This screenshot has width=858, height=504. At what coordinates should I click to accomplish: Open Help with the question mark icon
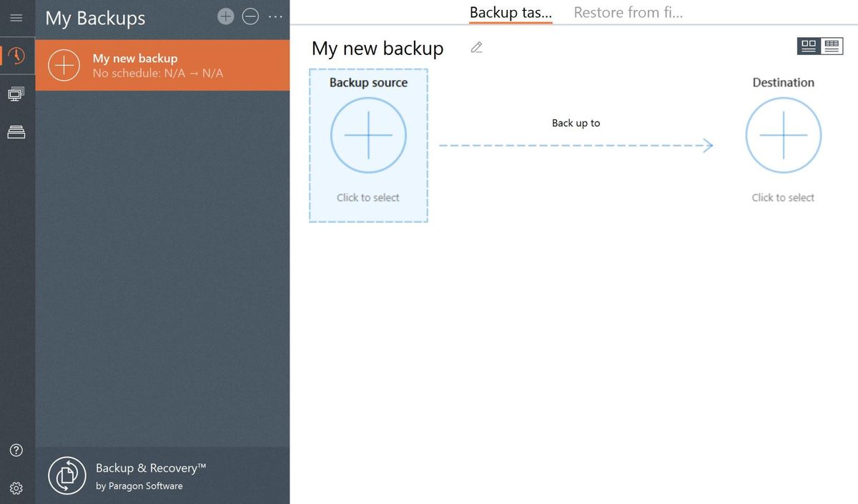(x=16, y=450)
